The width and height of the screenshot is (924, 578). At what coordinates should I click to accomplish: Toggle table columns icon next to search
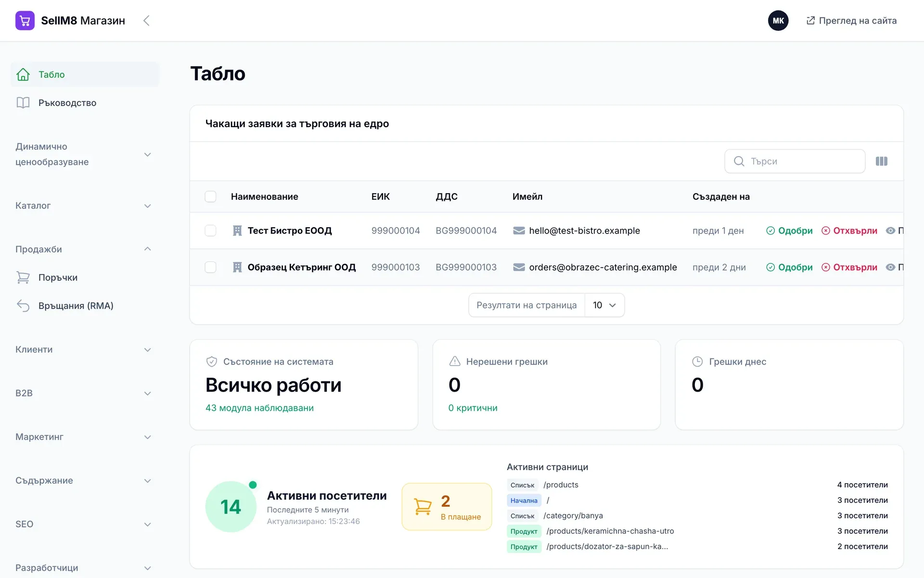point(882,161)
